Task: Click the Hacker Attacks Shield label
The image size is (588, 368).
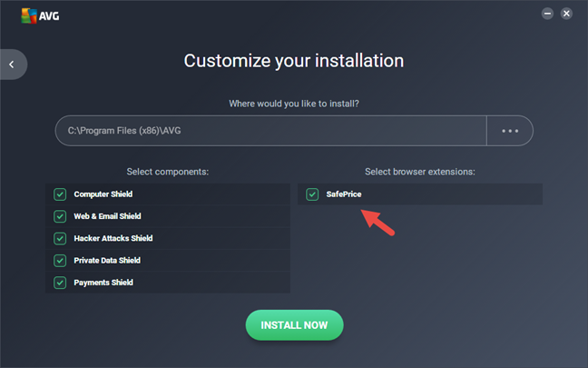Action: coord(113,238)
